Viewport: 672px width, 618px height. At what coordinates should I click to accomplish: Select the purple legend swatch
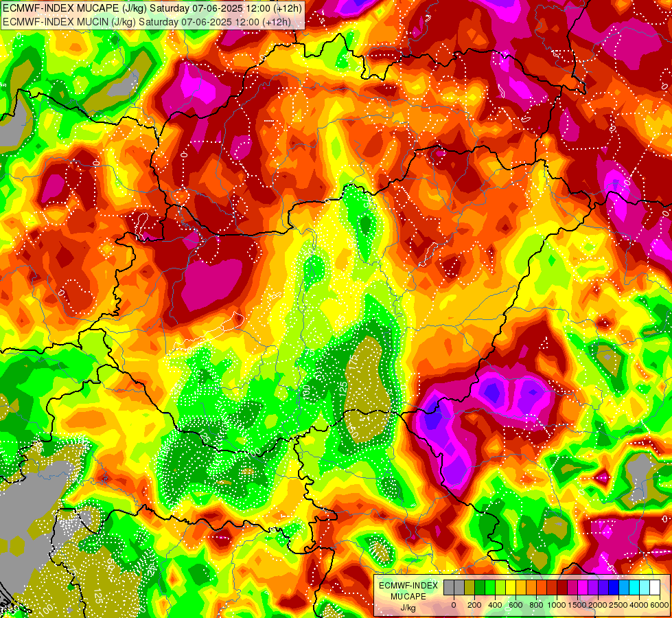click(x=594, y=587)
